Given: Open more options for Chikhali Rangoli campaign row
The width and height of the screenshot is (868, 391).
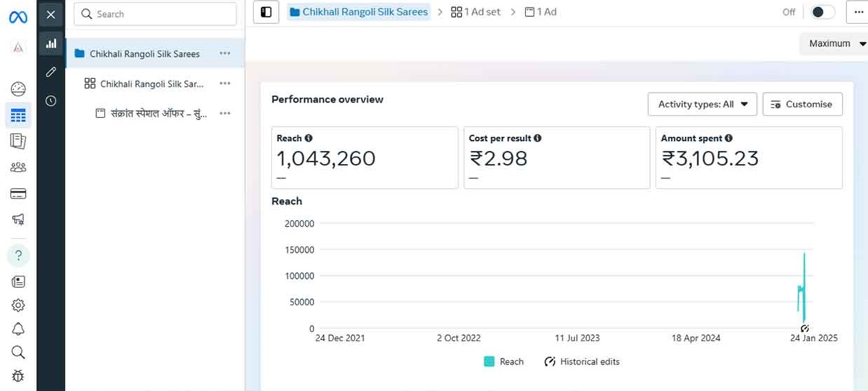Looking at the screenshot, I should pos(224,53).
